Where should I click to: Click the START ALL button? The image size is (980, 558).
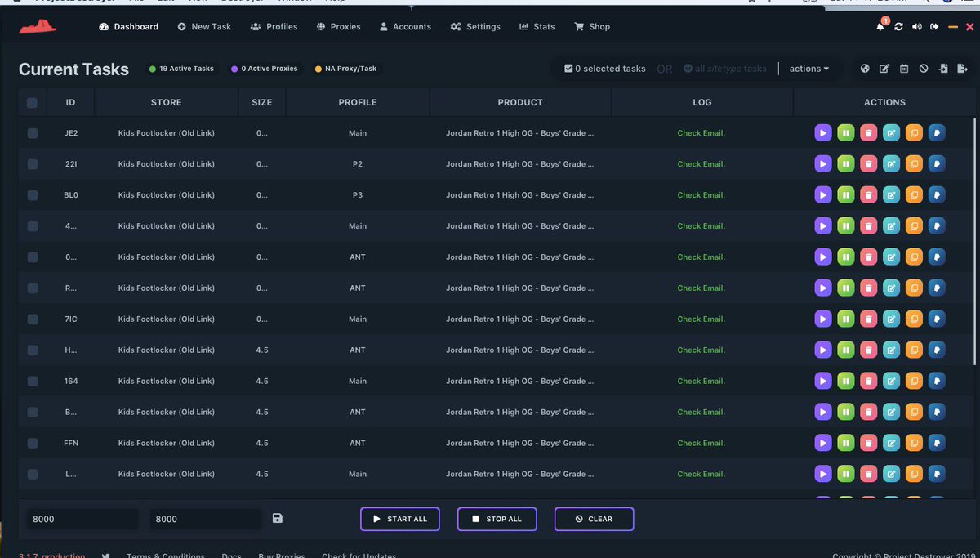point(400,519)
